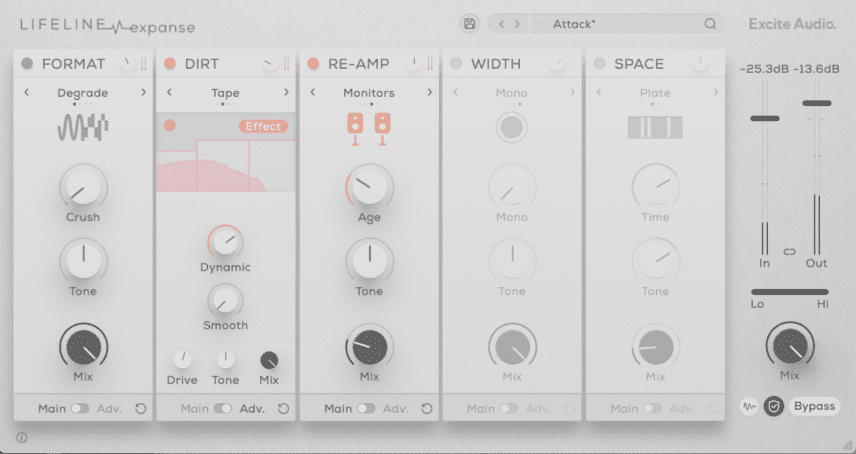Open the info icon at bottom left
Viewport: 856px width, 454px height.
point(22,437)
